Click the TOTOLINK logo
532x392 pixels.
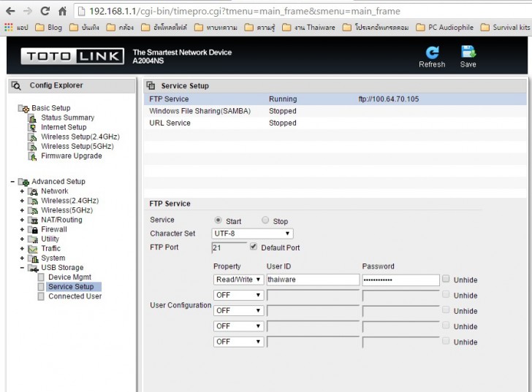72,56
